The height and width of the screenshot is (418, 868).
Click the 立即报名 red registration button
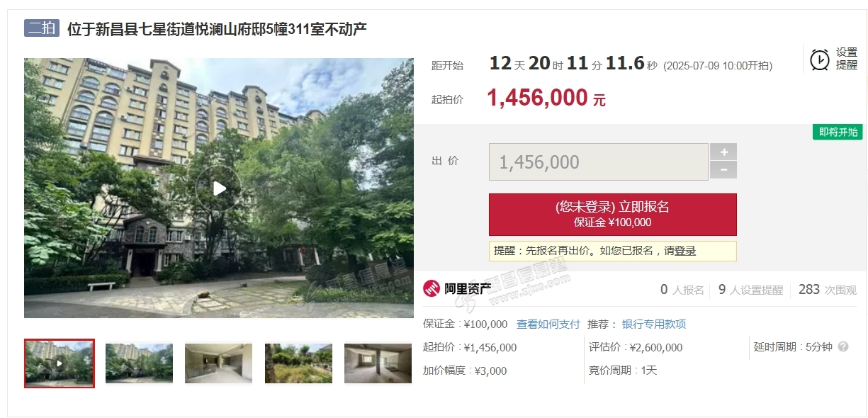click(612, 214)
